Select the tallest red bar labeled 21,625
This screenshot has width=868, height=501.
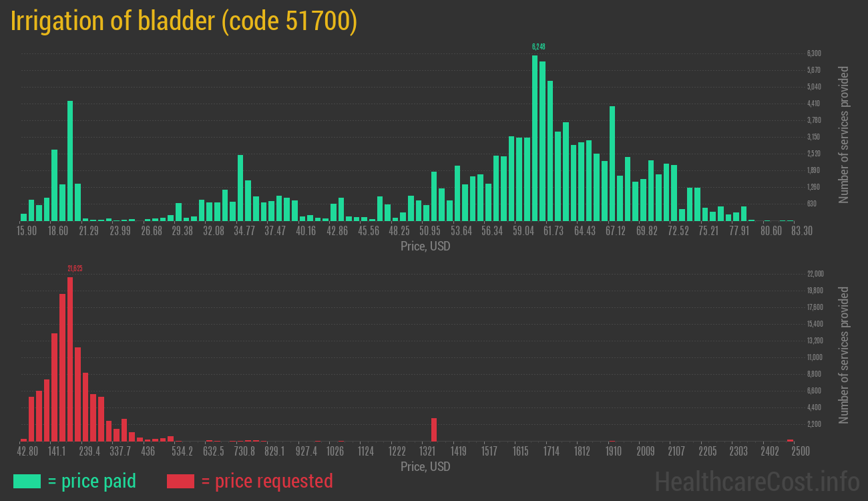coord(70,359)
